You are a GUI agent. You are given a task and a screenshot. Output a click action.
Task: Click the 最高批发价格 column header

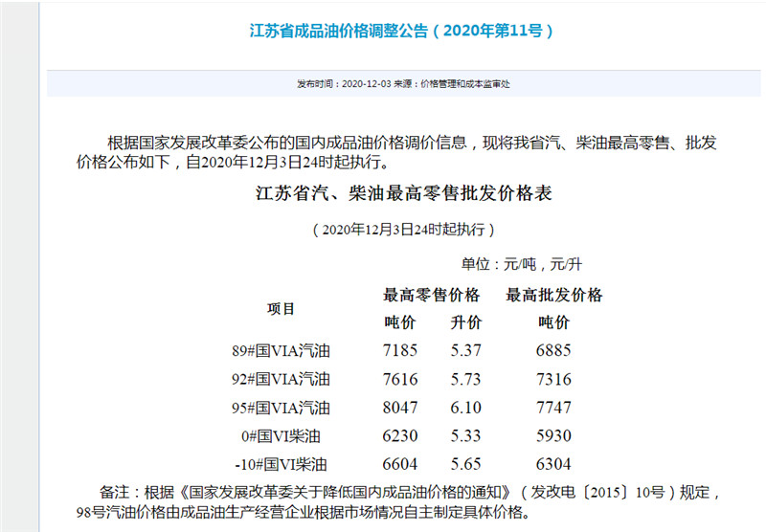pos(553,295)
